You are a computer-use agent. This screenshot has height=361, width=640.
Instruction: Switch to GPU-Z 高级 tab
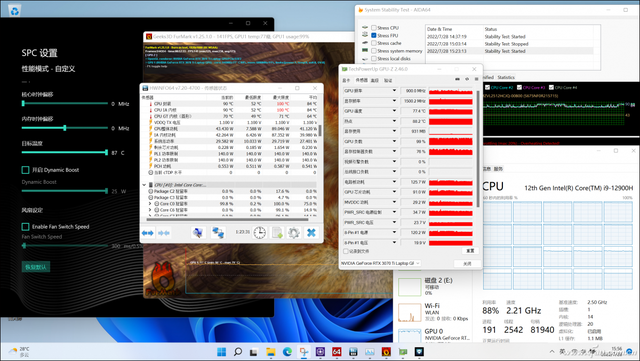(375, 80)
